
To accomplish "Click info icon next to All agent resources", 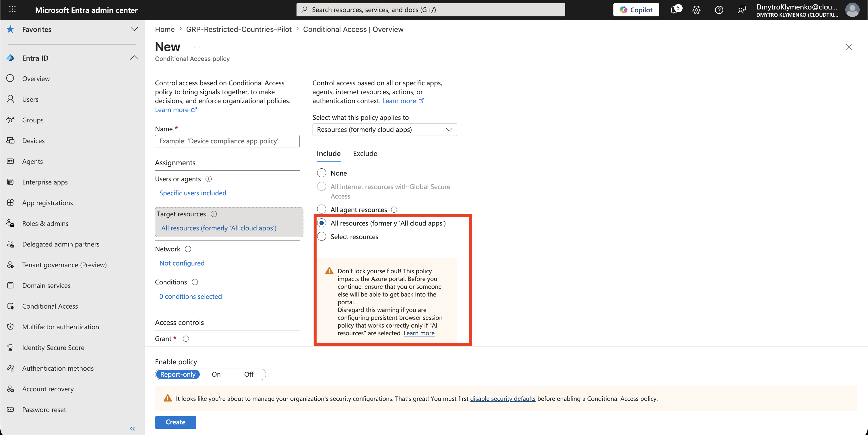I will coord(394,209).
